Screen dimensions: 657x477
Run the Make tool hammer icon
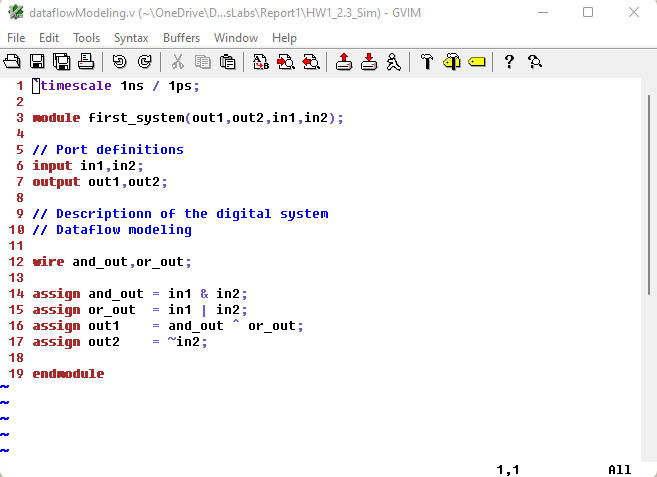[x=427, y=62]
